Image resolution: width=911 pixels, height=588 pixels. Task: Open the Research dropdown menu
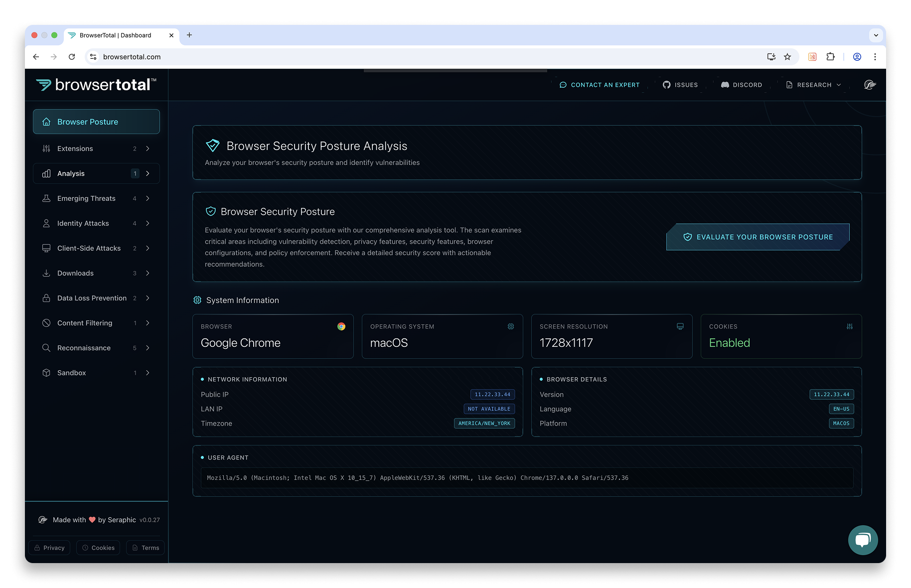(814, 85)
